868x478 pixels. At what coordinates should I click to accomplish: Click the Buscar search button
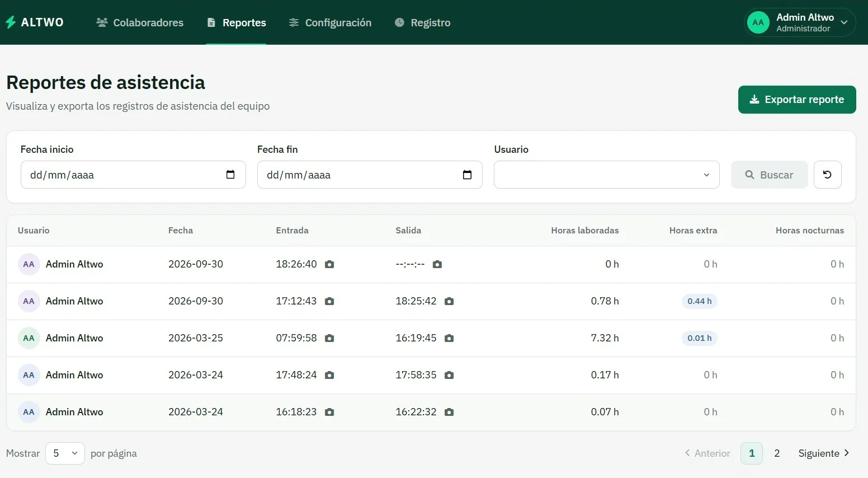pyautogui.click(x=769, y=175)
